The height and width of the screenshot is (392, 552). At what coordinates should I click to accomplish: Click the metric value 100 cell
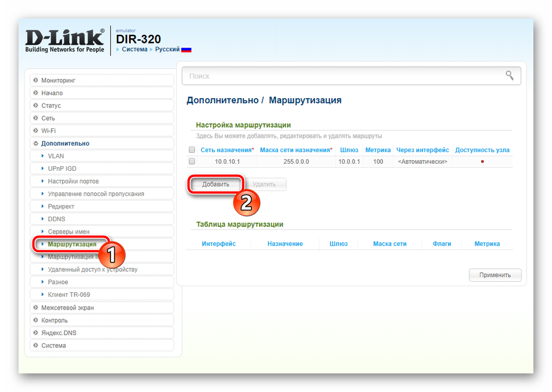click(x=378, y=161)
